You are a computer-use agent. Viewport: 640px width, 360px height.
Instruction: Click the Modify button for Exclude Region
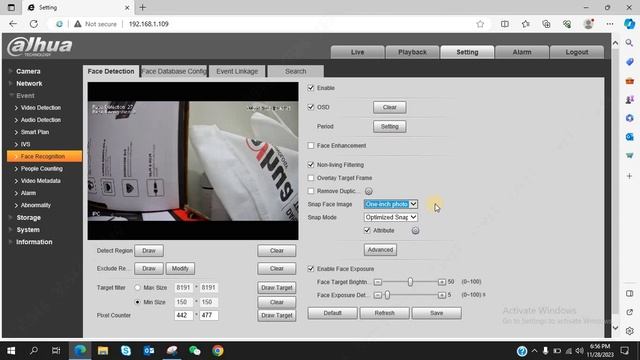coord(180,269)
